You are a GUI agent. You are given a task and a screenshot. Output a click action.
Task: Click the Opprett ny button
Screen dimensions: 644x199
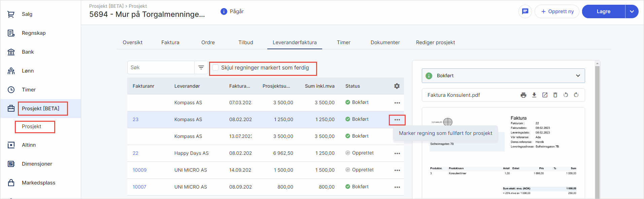coord(557,11)
